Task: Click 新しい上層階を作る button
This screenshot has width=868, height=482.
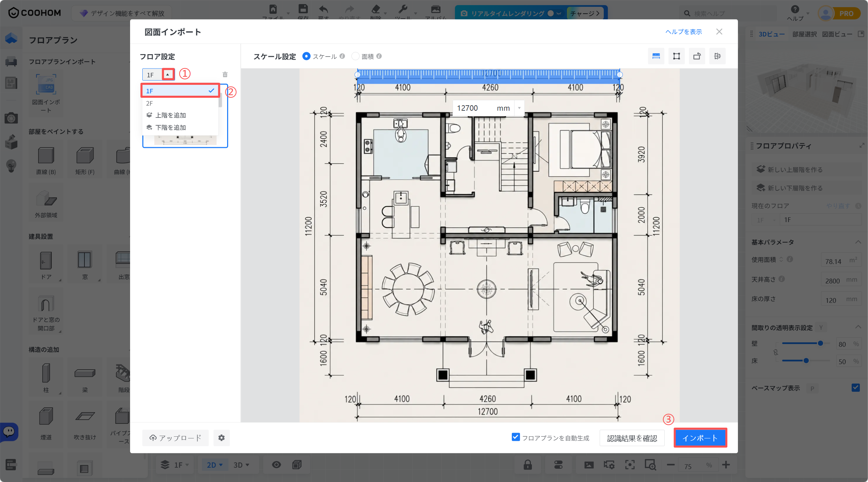Action: point(806,169)
